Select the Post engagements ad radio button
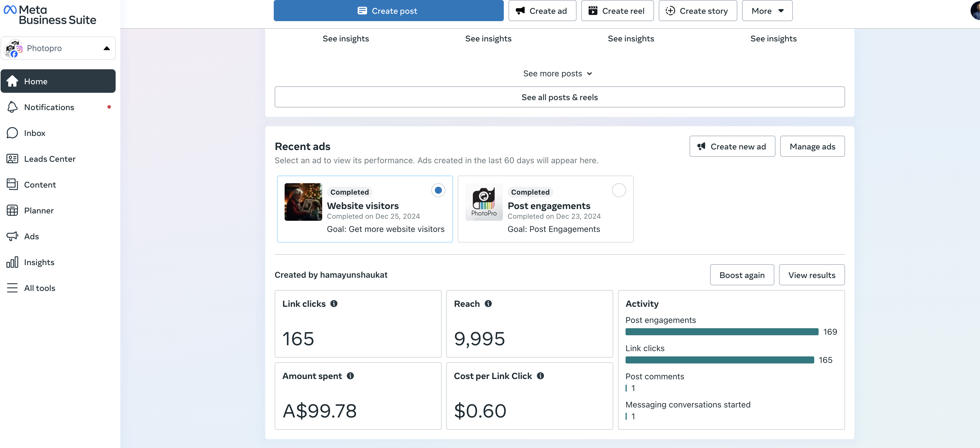The width and height of the screenshot is (980, 448). click(619, 190)
